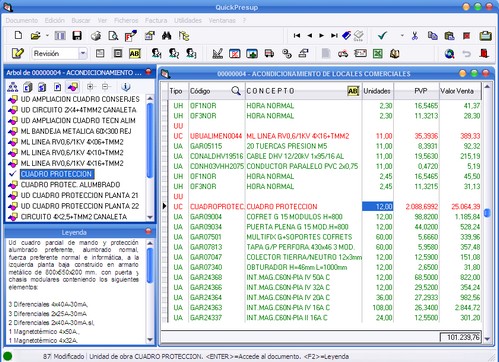
Task: Jump to the last record arrow
Action: [334, 35]
